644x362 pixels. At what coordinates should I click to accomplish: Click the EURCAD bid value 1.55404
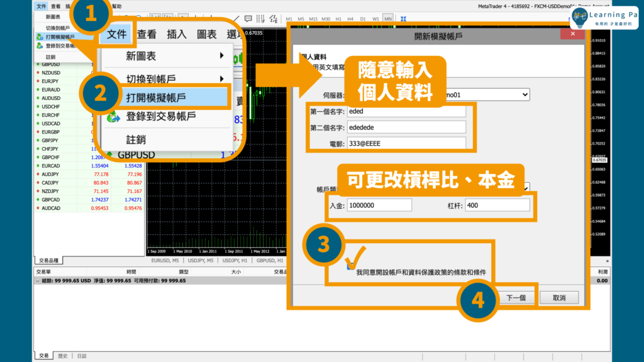tap(100, 166)
